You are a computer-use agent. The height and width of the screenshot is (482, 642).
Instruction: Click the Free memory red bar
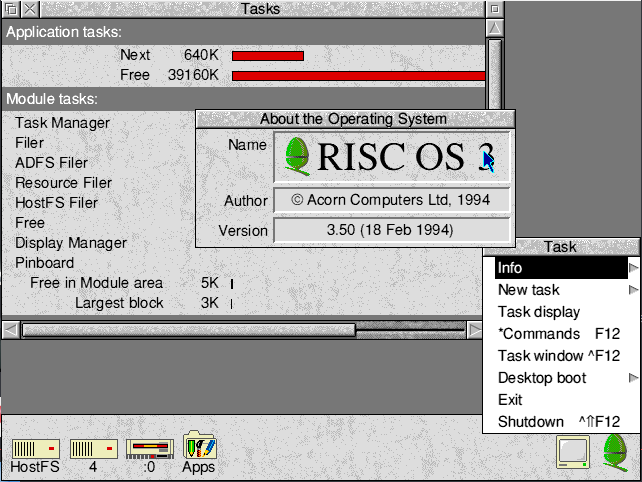tap(358, 76)
